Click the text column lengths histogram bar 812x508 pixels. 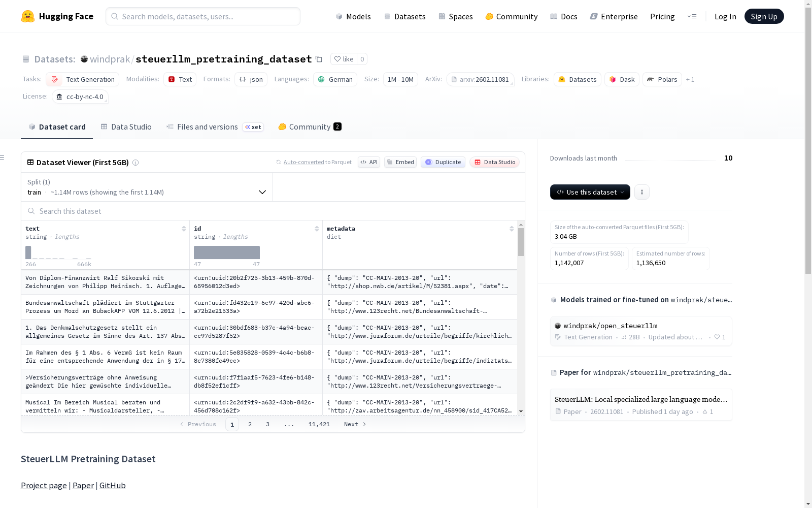[28, 252]
